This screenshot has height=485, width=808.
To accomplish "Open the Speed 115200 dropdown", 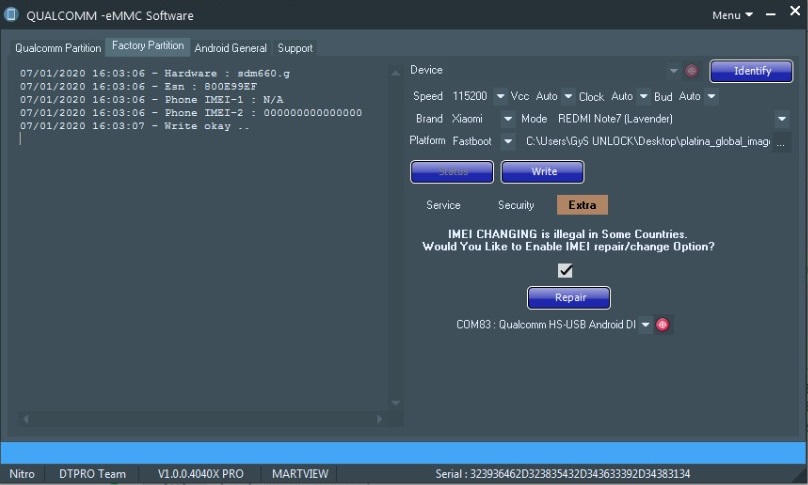I will [x=500, y=96].
